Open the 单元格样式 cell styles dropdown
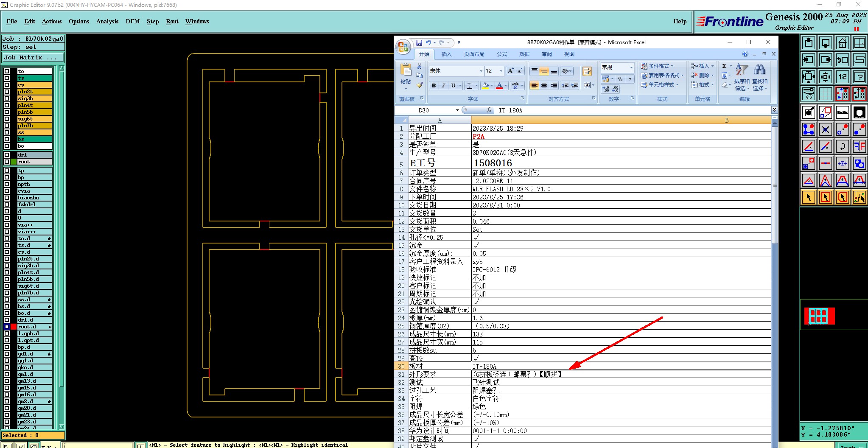Screen dimensions: 868x448 coord(659,84)
